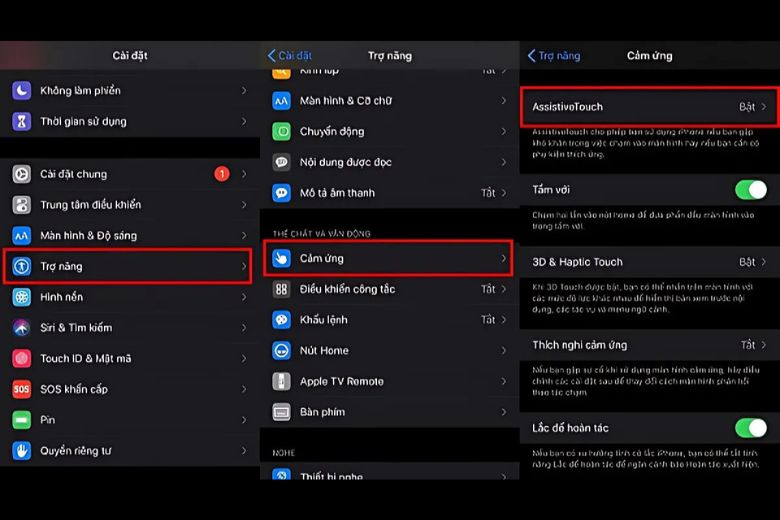The image size is (780, 520).
Task: Click the Tắt value on Mô tả âm thanh row
Action: (488, 193)
